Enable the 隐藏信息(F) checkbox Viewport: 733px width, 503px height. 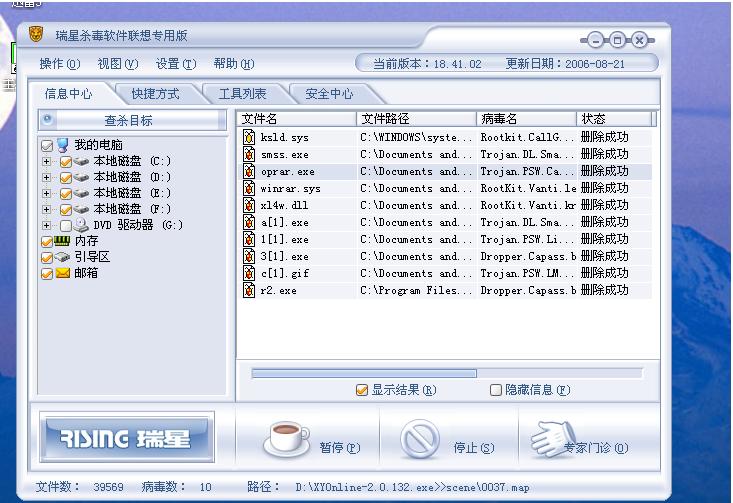point(496,390)
